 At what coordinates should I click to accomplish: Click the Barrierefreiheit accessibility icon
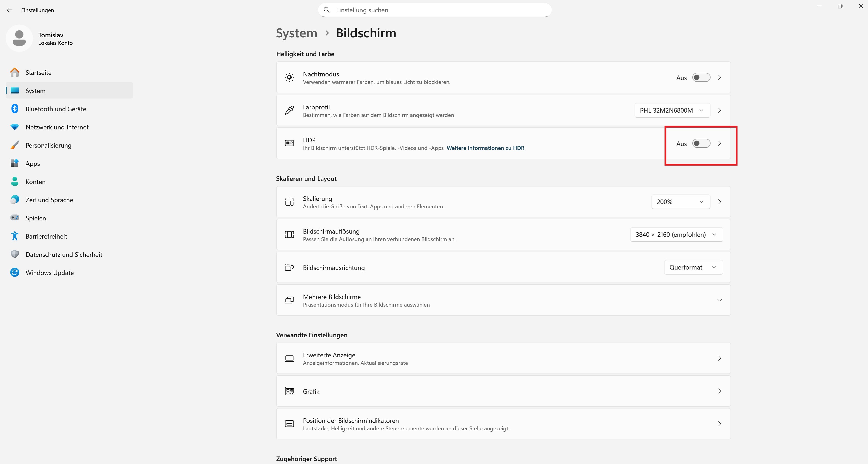pyautogui.click(x=15, y=236)
